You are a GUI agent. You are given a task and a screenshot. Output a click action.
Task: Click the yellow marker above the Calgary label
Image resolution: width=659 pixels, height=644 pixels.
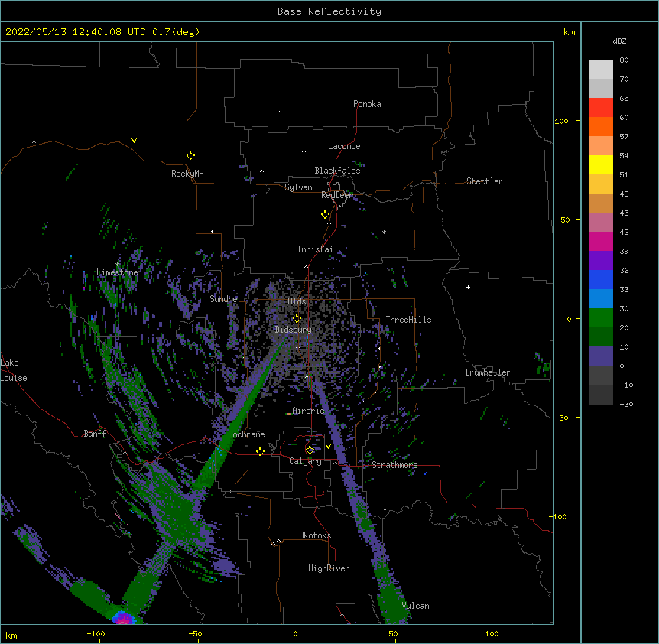(x=310, y=450)
